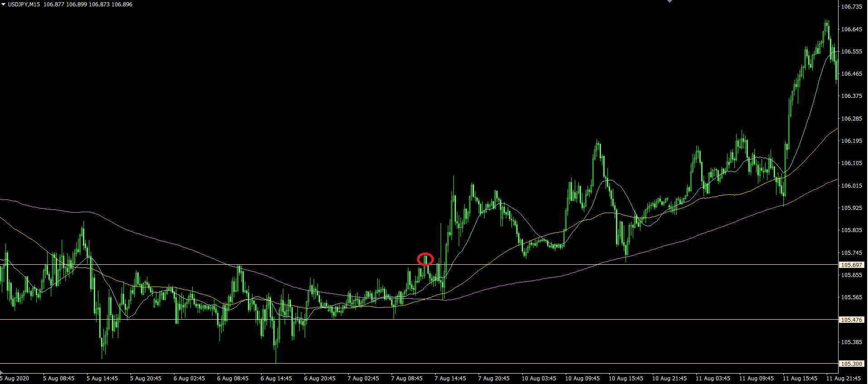Image resolution: width=868 pixels, height=384 pixels.
Task: Click the 106.555 price axis label
Action: click(x=852, y=52)
